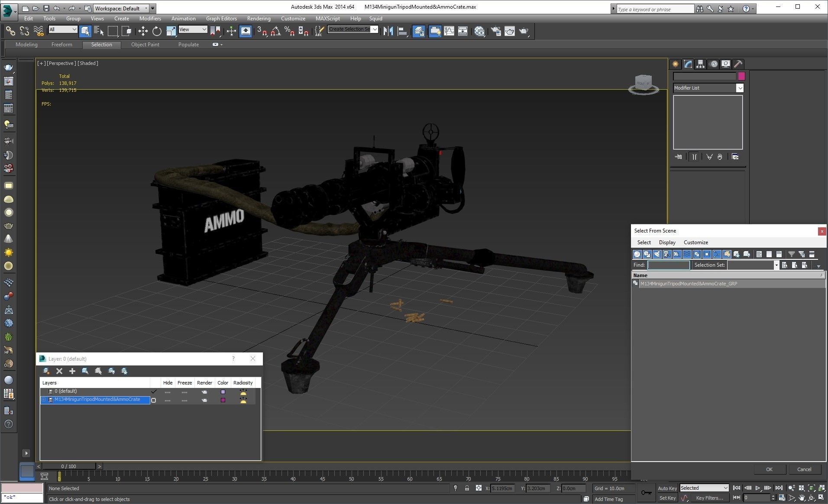Delete layer using X icon in Layer dialog
The height and width of the screenshot is (504, 828).
(59, 371)
